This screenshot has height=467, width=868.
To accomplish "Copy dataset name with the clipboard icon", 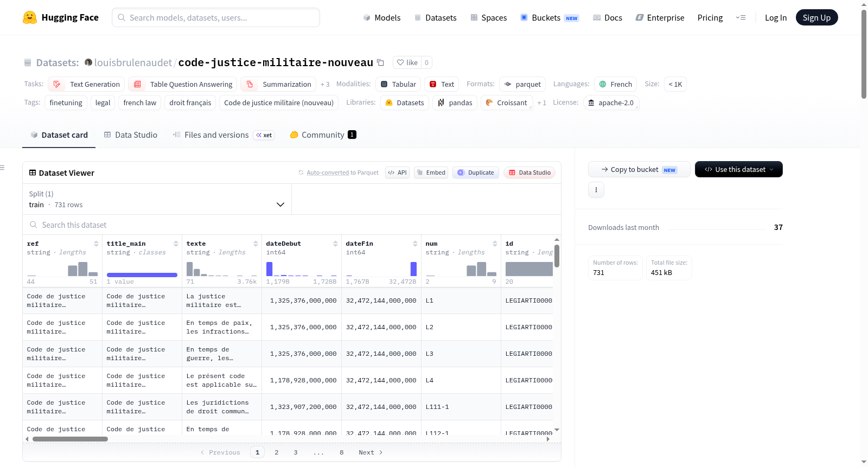I will tap(380, 62).
